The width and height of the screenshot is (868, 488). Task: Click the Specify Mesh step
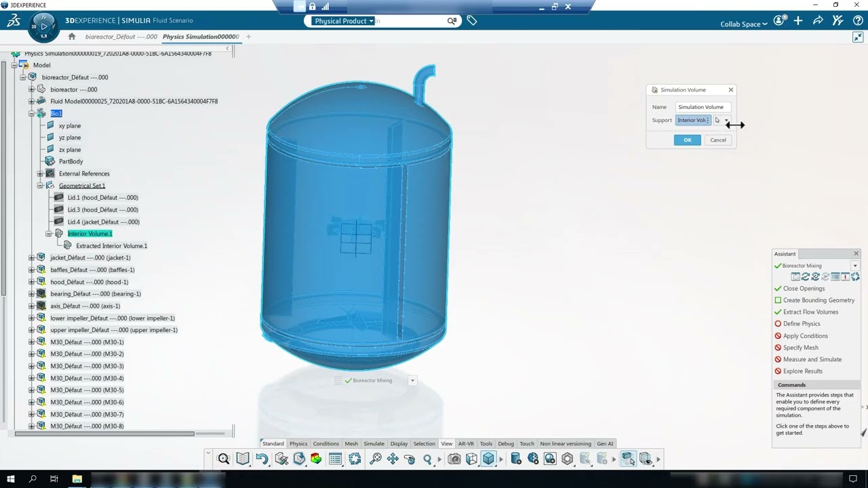[x=801, y=348]
